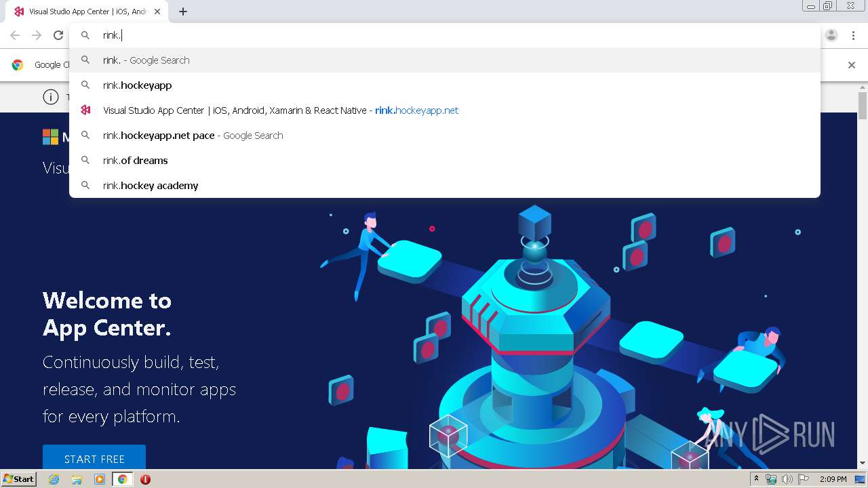Dismiss the Google Chrome notification bar
Screen dimensions: 868x488
(852, 65)
